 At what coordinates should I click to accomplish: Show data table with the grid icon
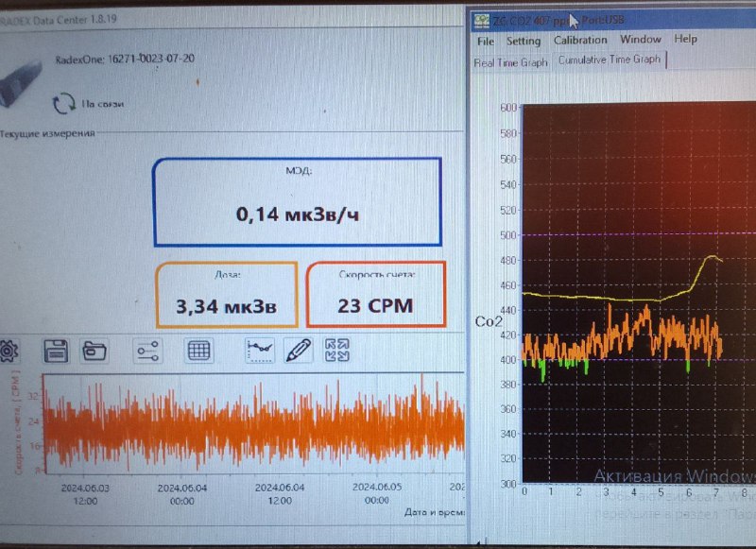[198, 351]
